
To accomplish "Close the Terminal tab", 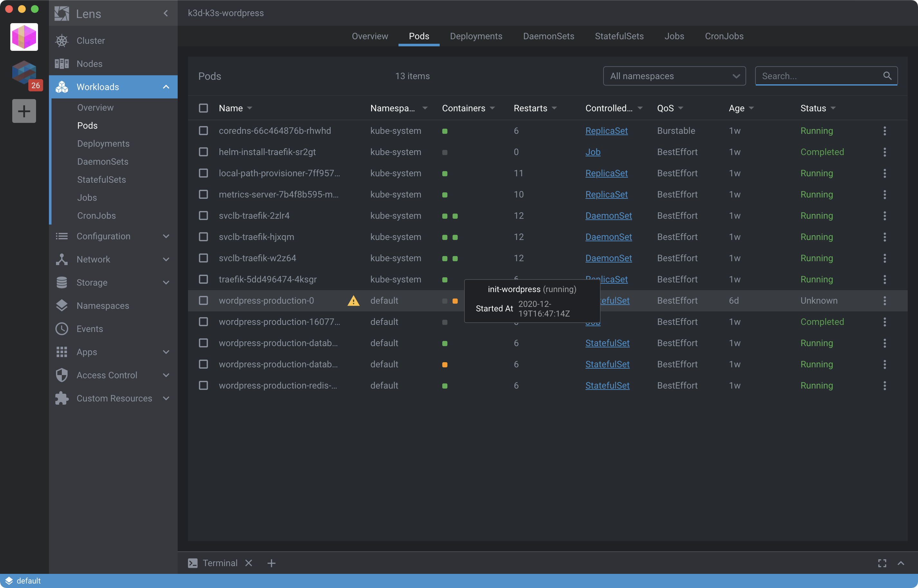I will coord(249,563).
